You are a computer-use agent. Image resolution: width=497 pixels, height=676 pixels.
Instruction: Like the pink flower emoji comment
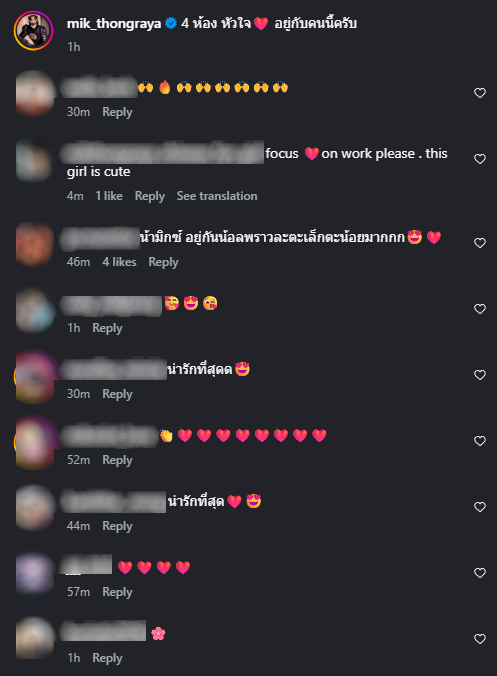point(480,639)
